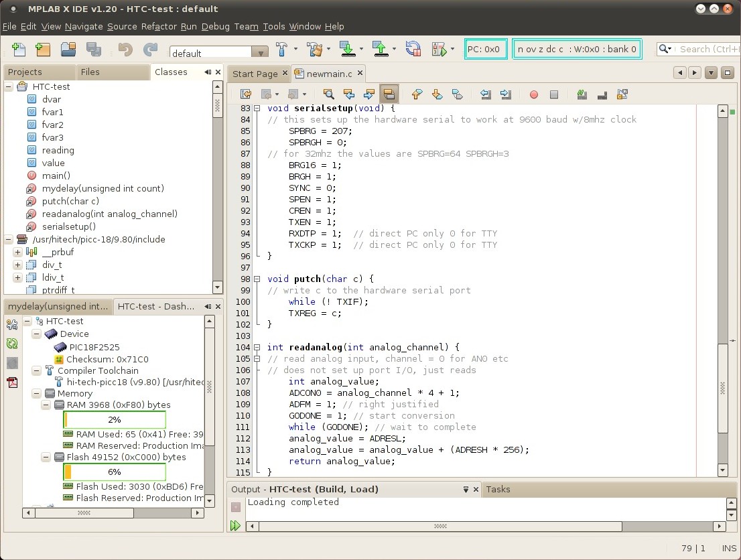Open dropdown arrow beside Read Device Memory
Image resolution: width=741 pixels, height=560 pixels.
394,49
